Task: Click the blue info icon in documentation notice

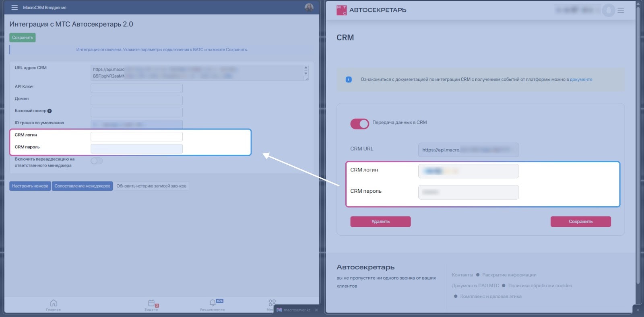Action: click(x=349, y=80)
